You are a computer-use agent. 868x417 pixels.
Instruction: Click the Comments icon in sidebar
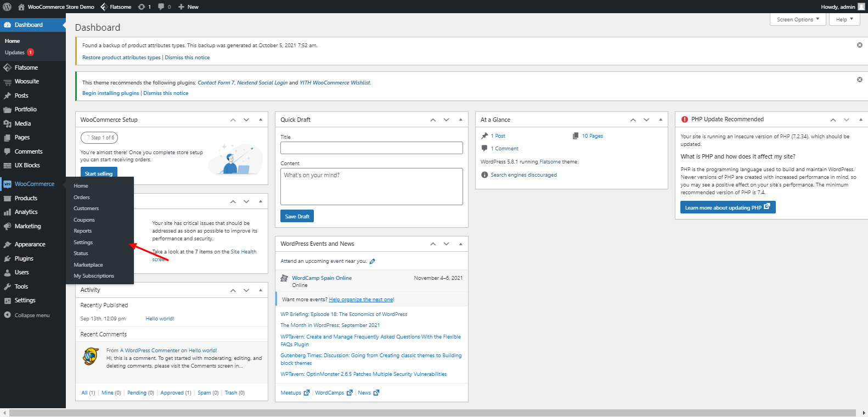click(8, 151)
